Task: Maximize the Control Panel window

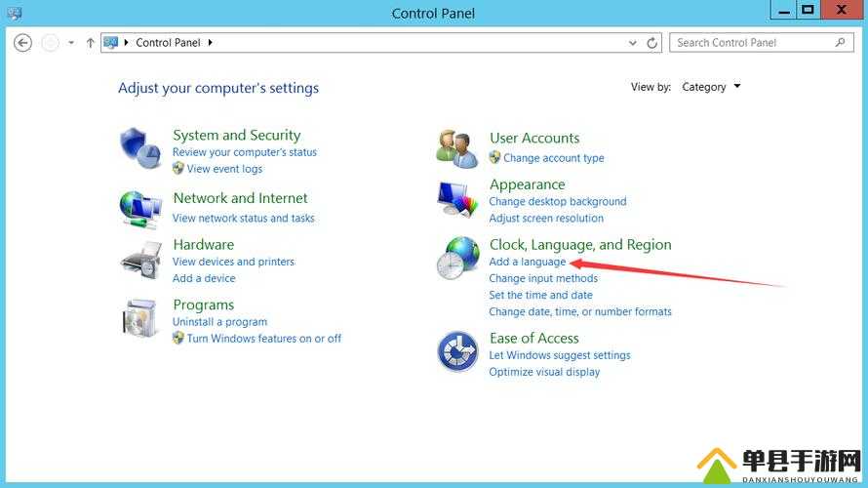Action: pos(809,10)
